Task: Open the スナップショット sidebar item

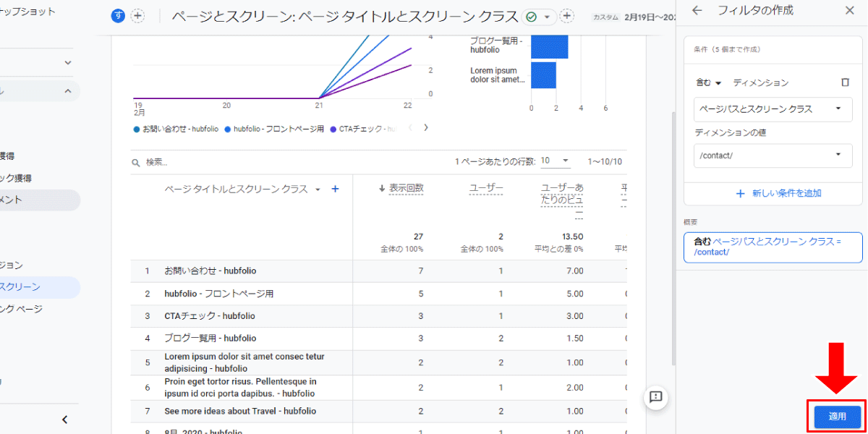Action: click(27, 12)
